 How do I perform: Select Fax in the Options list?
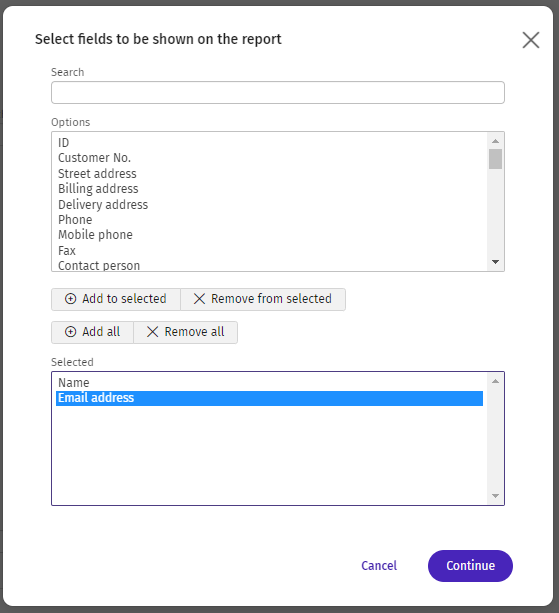270,251
